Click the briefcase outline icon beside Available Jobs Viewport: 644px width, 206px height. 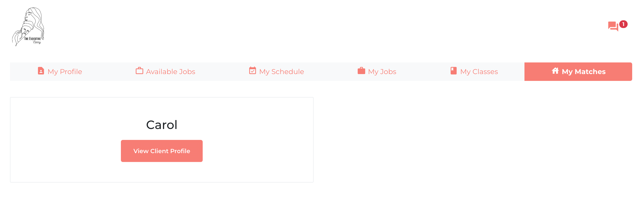139,71
